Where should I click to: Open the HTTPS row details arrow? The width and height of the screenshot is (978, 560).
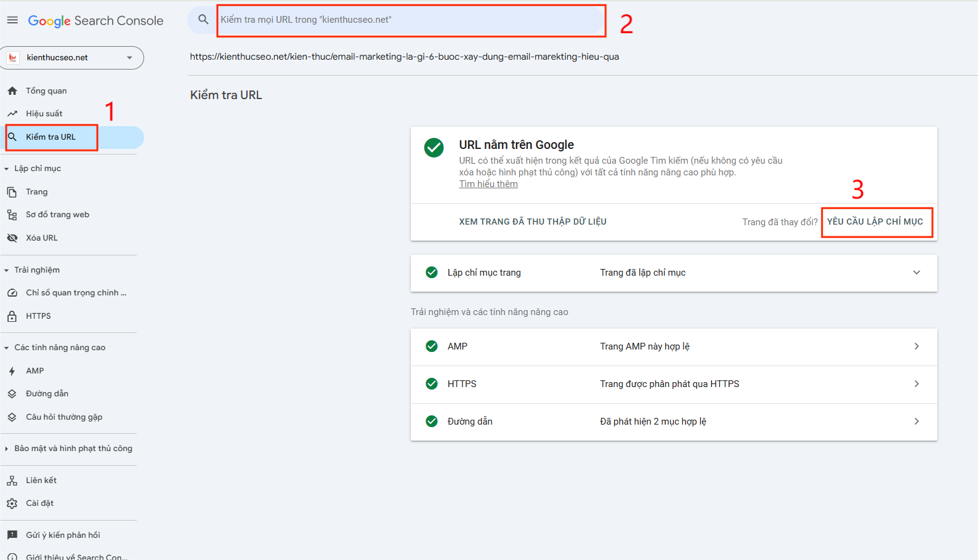click(916, 384)
